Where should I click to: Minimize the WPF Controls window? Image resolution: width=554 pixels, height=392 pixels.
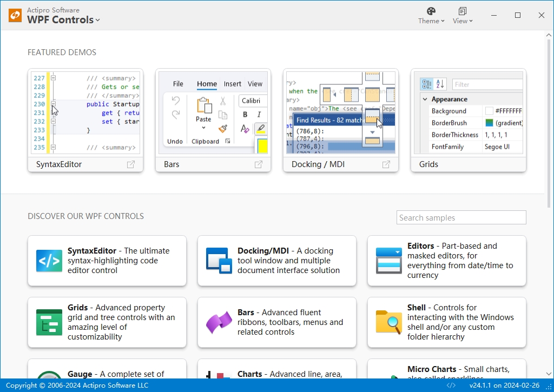[494, 15]
